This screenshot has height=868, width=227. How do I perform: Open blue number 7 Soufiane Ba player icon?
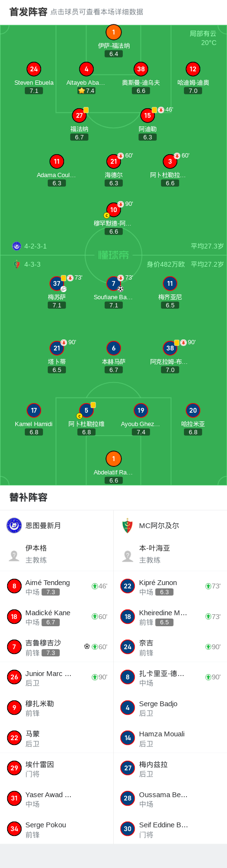pos(113,283)
